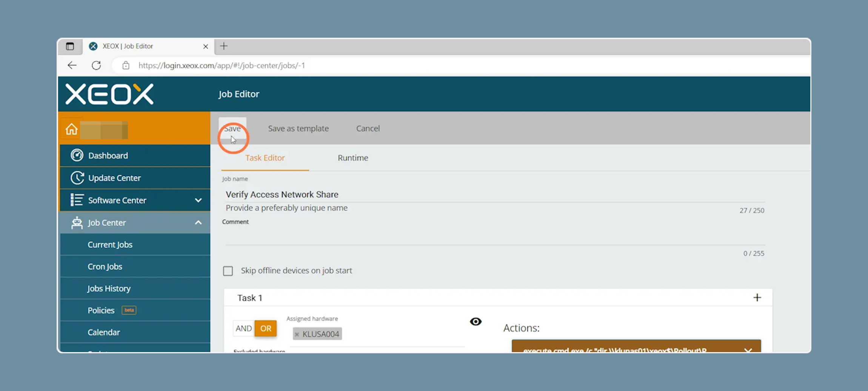Image resolution: width=868 pixels, height=391 pixels.
Task: Click the browser back arrow
Action: tap(72, 65)
